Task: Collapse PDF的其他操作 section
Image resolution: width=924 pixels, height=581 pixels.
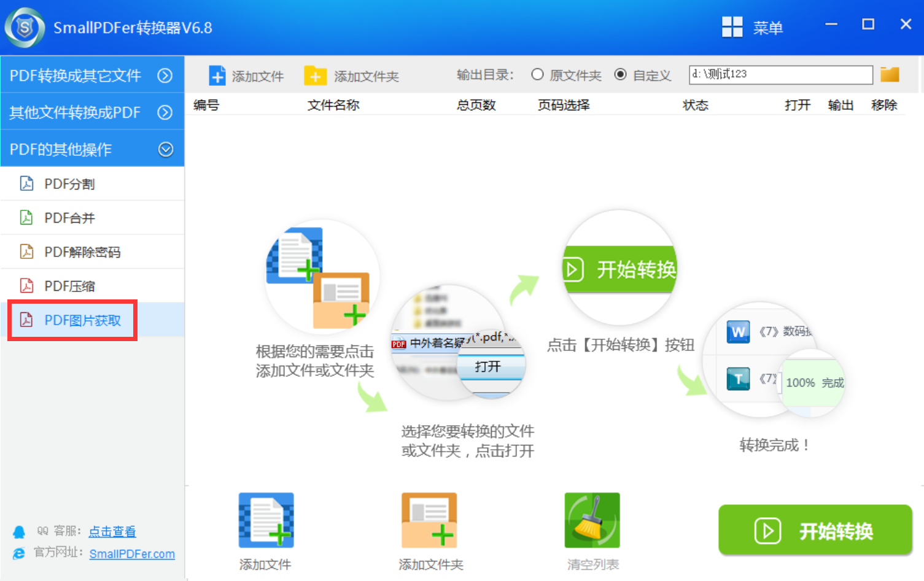Action: tap(92, 149)
